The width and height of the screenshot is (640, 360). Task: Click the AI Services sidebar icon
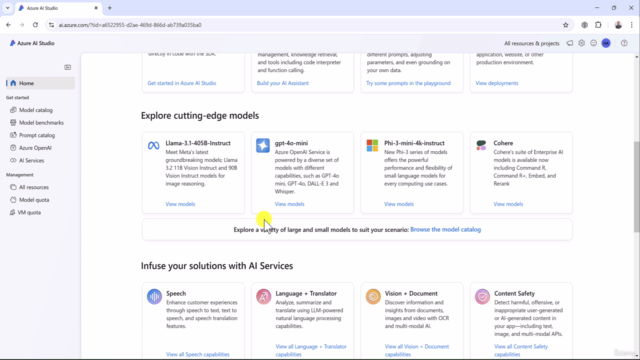pos(13,160)
